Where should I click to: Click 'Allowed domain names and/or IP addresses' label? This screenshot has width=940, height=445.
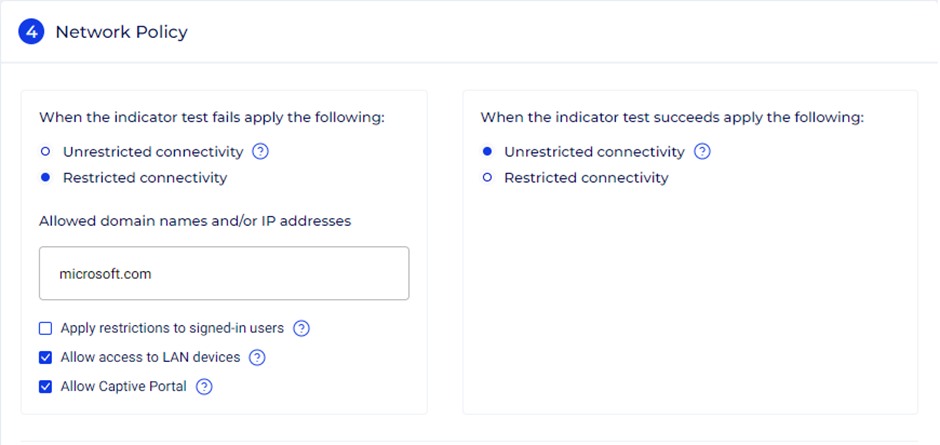point(195,220)
